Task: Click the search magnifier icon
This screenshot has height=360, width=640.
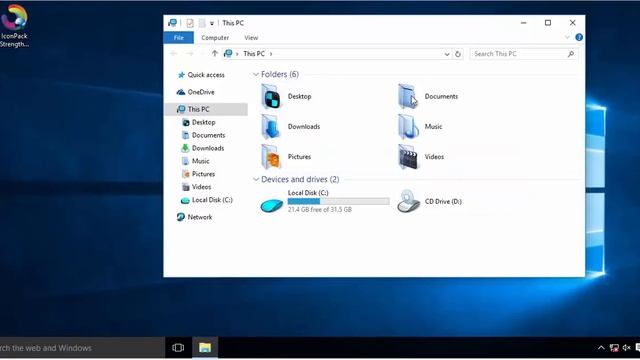Action: click(x=571, y=54)
